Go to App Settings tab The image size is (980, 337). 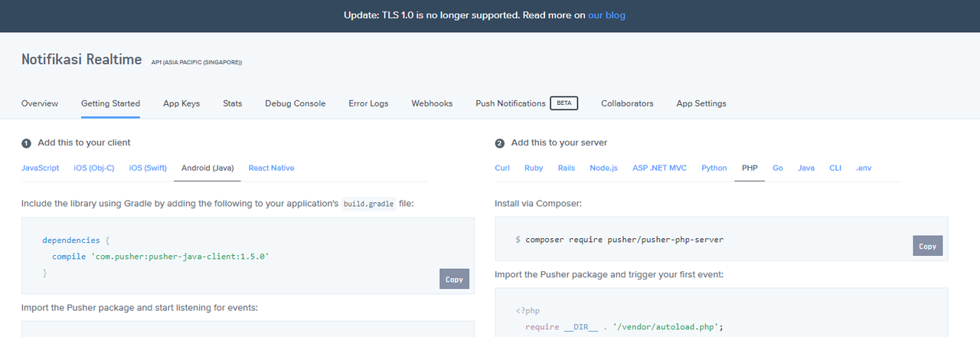point(701,103)
